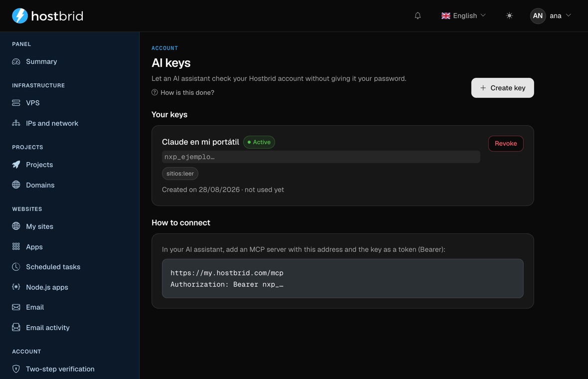Click the IPs and network icon

pyautogui.click(x=16, y=123)
